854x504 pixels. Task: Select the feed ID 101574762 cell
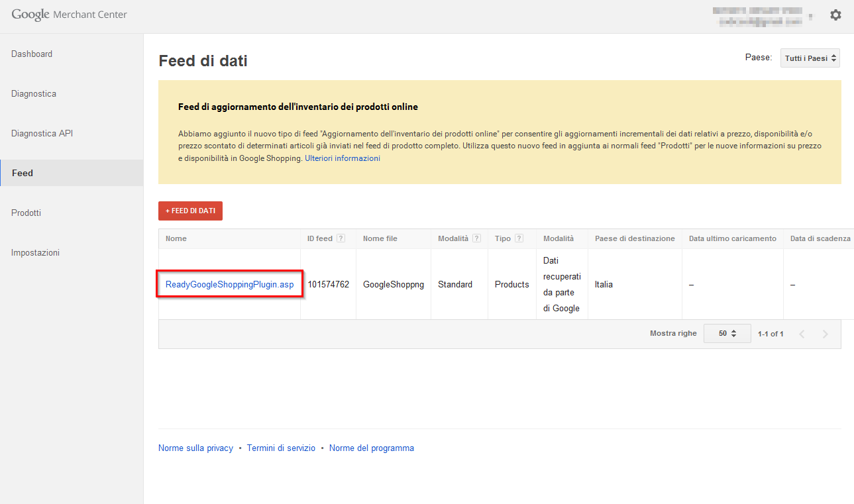click(x=328, y=284)
